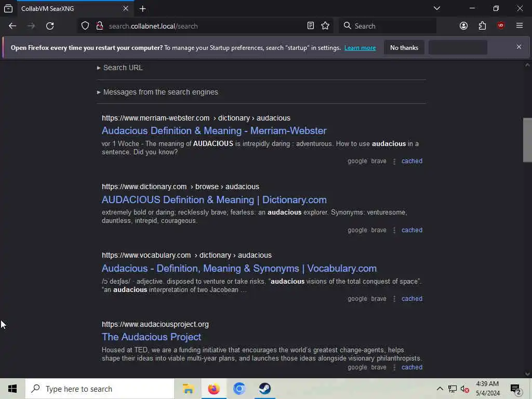Open cached link for Dictionary.com result

point(412,230)
